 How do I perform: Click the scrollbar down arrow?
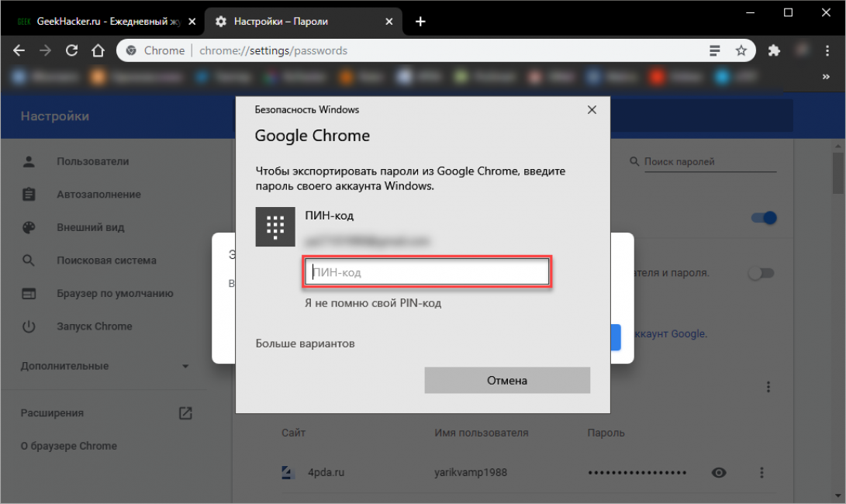point(838,496)
